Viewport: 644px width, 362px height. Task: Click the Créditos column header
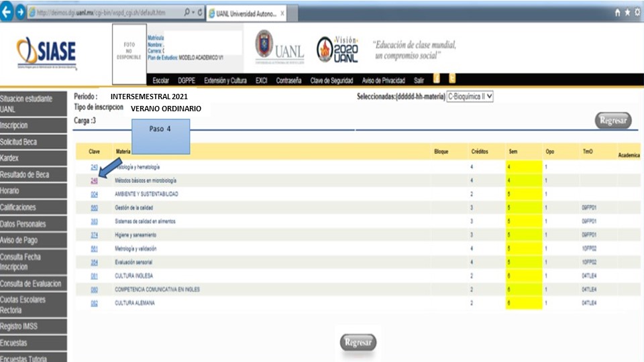coord(479,152)
